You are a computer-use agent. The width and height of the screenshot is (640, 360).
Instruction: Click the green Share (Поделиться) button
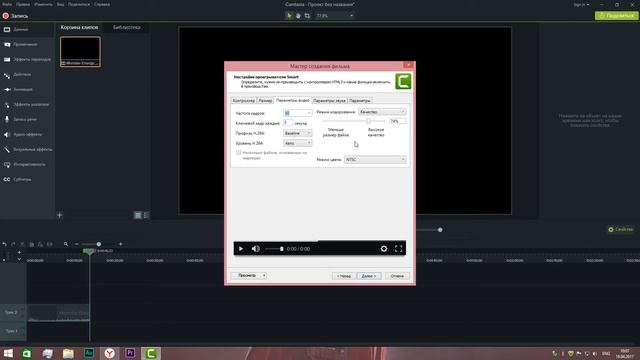(x=616, y=16)
